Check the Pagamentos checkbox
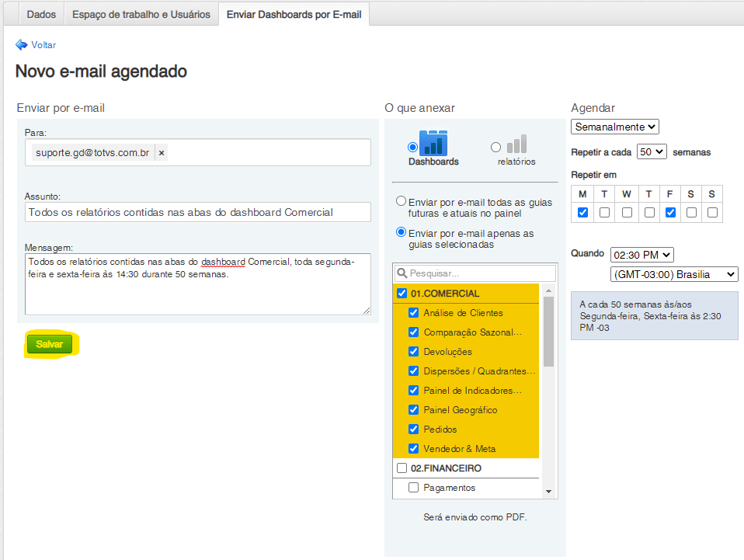The height and width of the screenshot is (560, 744). 413,488
